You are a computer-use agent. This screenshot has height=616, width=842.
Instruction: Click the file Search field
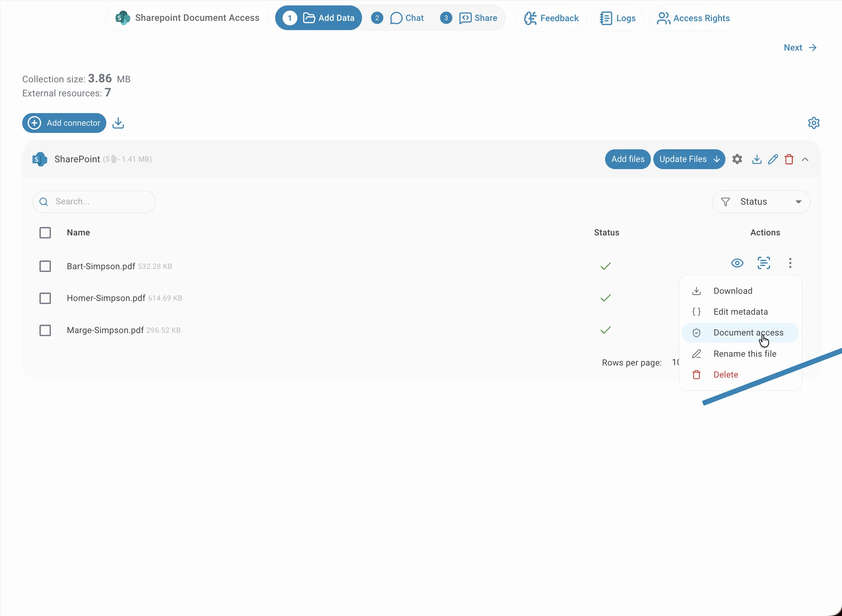pyautogui.click(x=94, y=202)
